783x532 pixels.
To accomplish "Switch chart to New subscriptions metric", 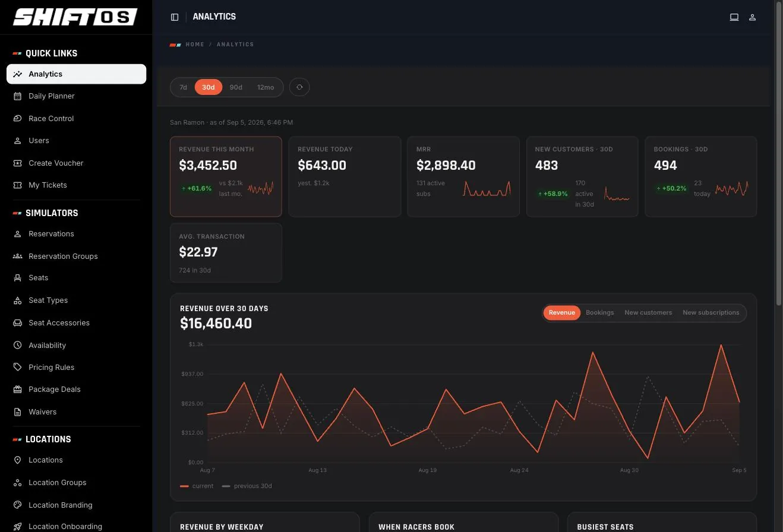I will coord(711,313).
